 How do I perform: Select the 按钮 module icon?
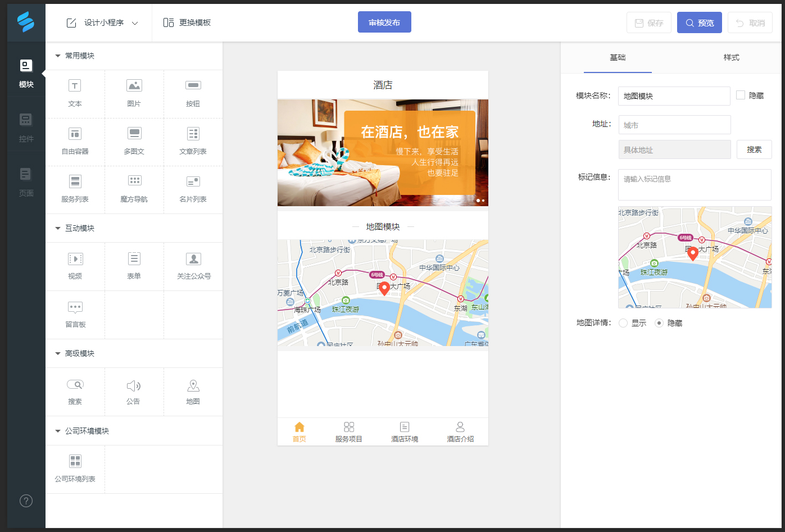[193, 85]
